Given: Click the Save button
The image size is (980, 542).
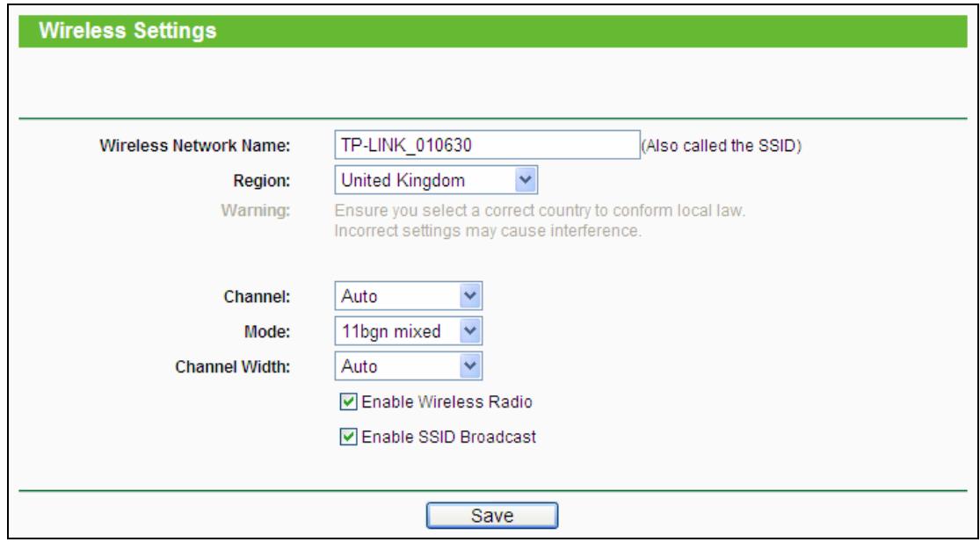Looking at the screenshot, I should pyautogui.click(x=492, y=516).
